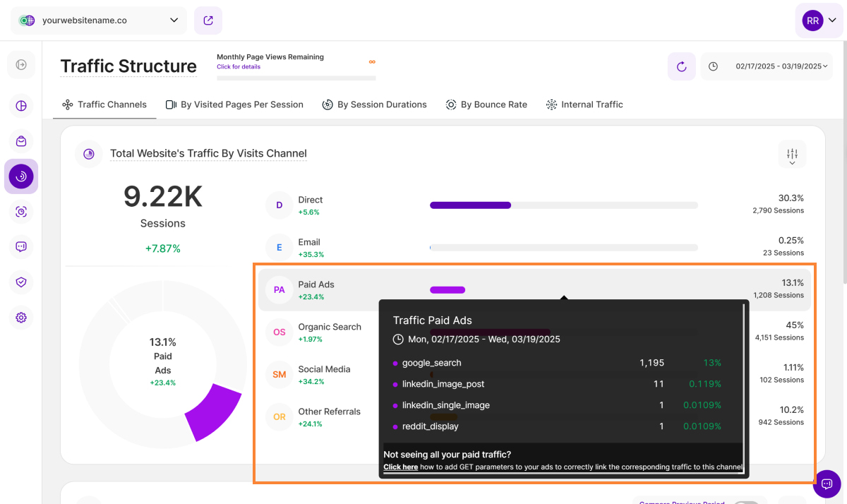The width and height of the screenshot is (847, 504).
Task: Click the 'Click for details' link
Action: [239, 67]
